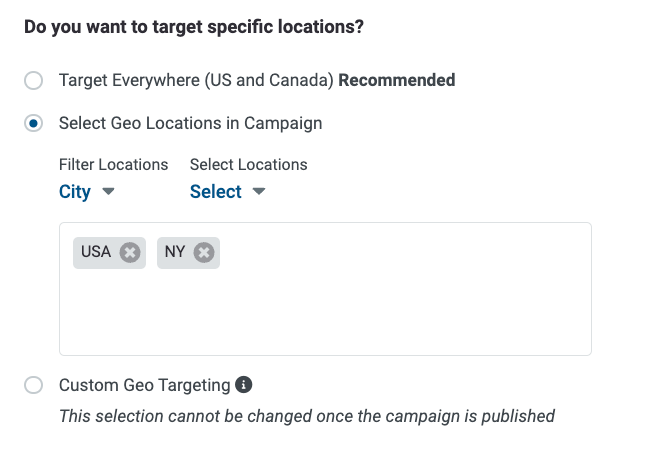Viewport: 648px width, 458px height.
Task: Select the Target Everywhere radio button
Action: click(33, 80)
